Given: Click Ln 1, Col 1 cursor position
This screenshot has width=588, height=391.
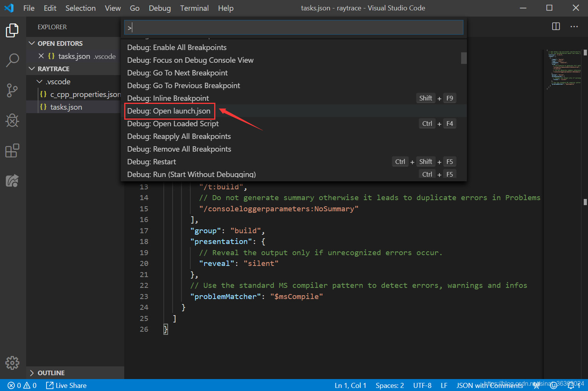Looking at the screenshot, I should pyautogui.click(x=350, y=386).
